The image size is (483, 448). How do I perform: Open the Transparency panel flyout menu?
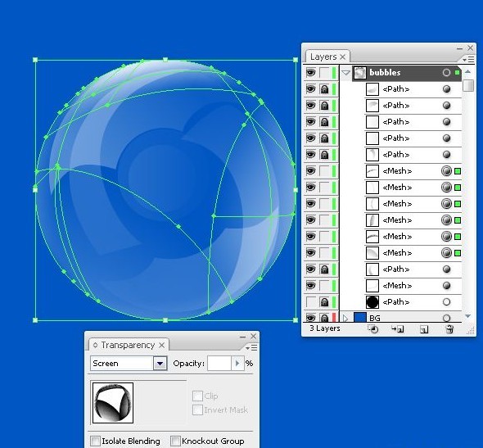251,347
